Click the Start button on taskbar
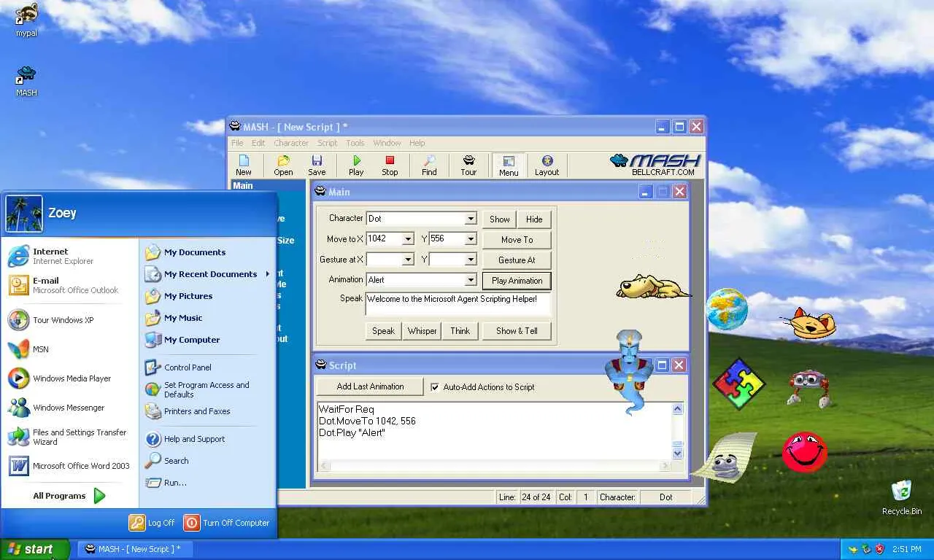934x560 pixels. coord(35,549)
